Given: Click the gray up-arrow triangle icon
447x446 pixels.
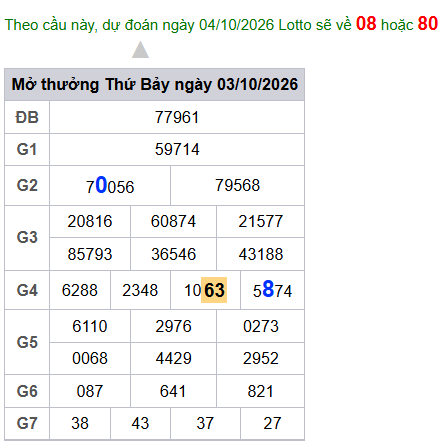Looking at the screenshot, I should tap(140, 50).
